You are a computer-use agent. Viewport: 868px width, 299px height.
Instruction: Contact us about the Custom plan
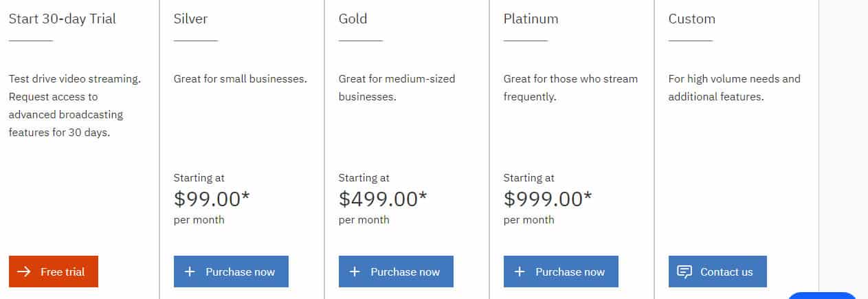(717, 272)
